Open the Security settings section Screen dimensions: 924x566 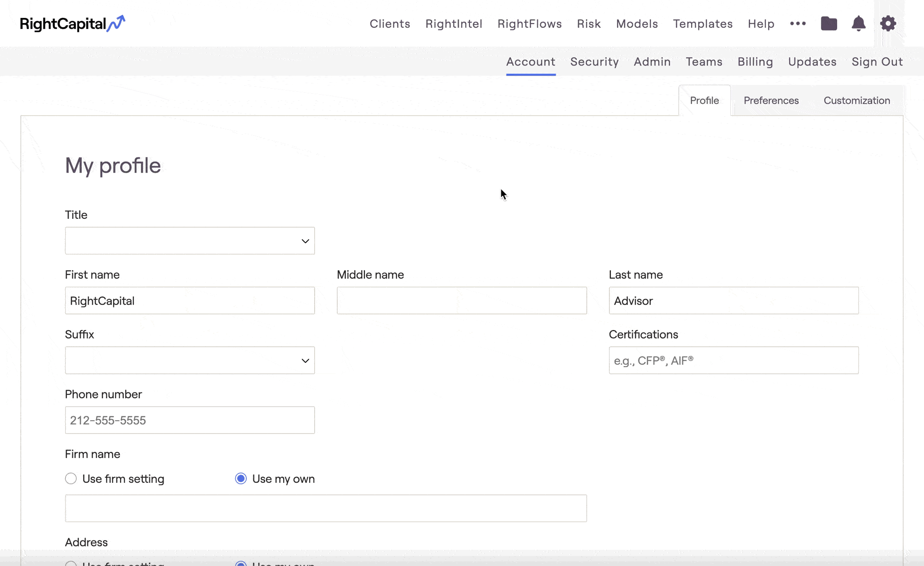pyautogui.click(x=594, y=61)
